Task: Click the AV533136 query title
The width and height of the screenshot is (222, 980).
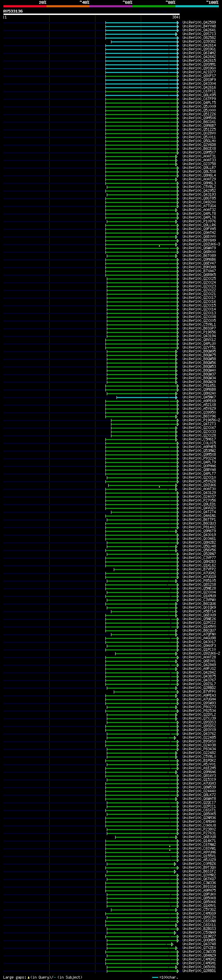Action: (x=13, y=11)
